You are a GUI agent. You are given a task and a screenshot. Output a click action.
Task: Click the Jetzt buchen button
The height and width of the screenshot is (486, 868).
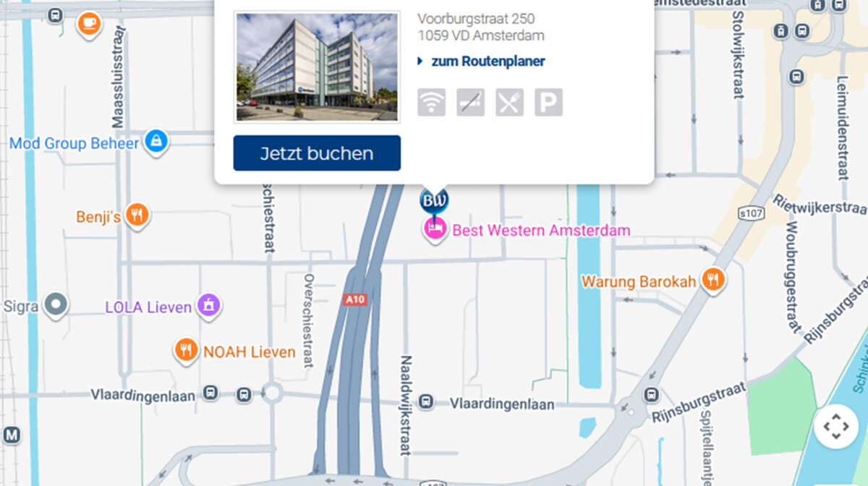pos(317,153)
